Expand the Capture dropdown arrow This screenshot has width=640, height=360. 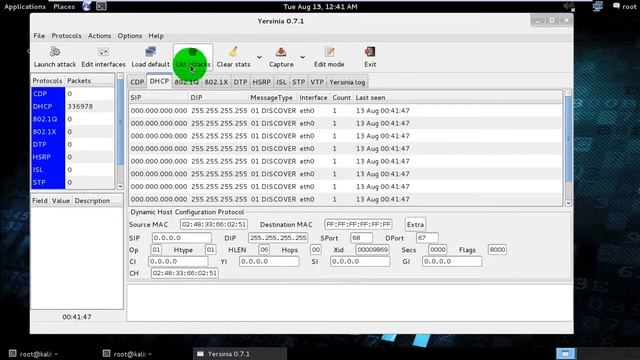[x=302, y=57]
